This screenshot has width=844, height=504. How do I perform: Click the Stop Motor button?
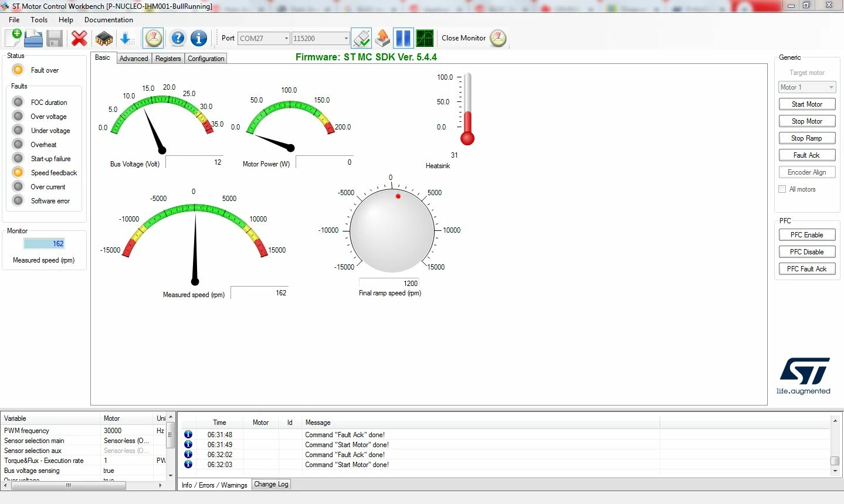pos(807,121)
